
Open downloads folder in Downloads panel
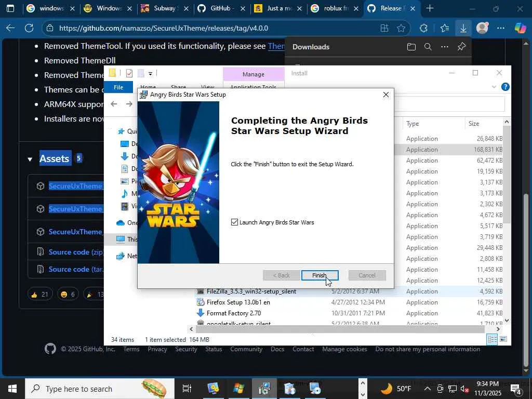(411, 47)
